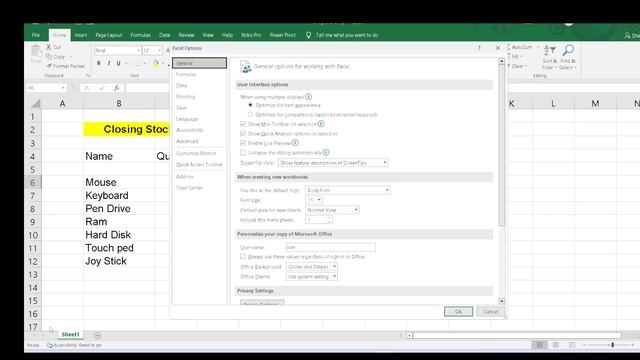This screenshot has height=360, width=640.
Task: Click Cancel in Excel Options dialog
Action: click(x=491, y=311)
